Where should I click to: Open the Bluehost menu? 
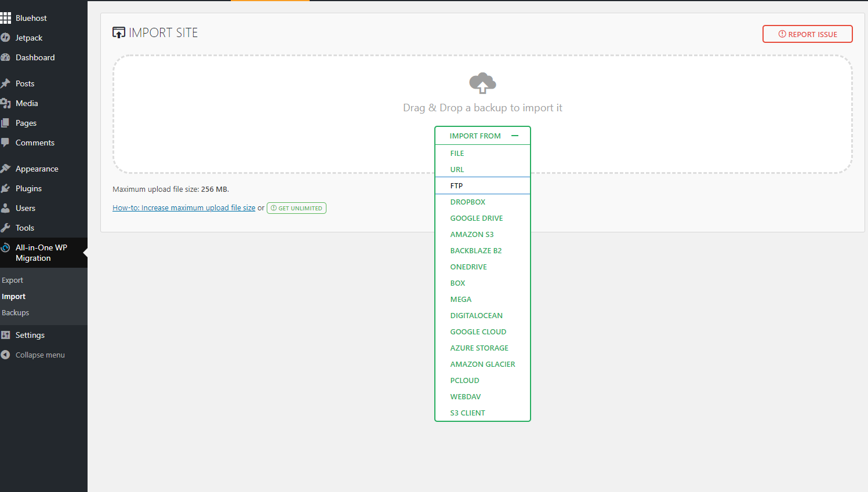(x=43, y=18)
